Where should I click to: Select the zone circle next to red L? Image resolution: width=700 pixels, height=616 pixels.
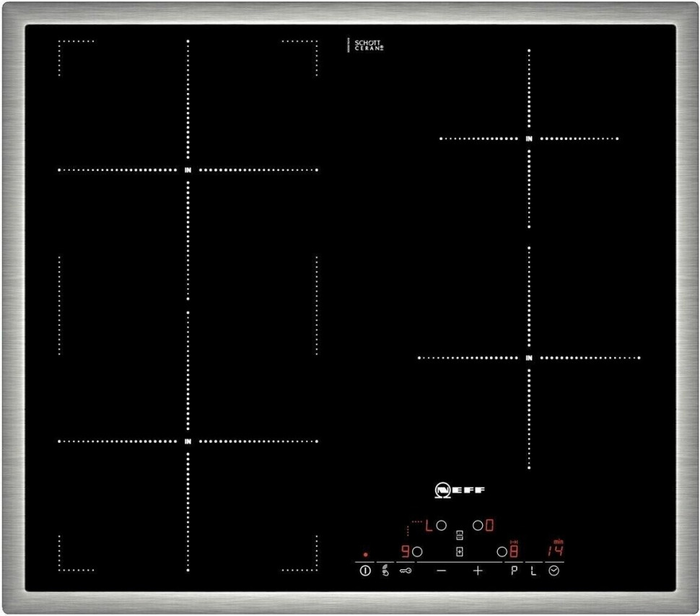point(441,525)
